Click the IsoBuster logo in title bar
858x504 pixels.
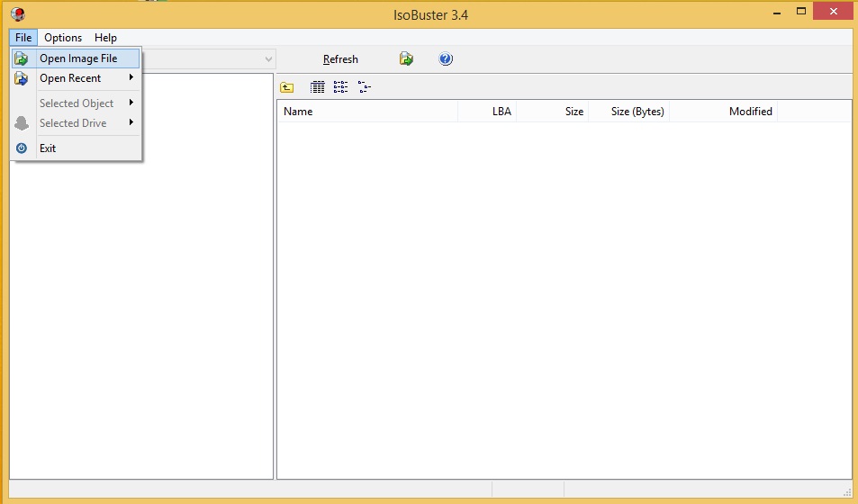click(x=18, y=13)
